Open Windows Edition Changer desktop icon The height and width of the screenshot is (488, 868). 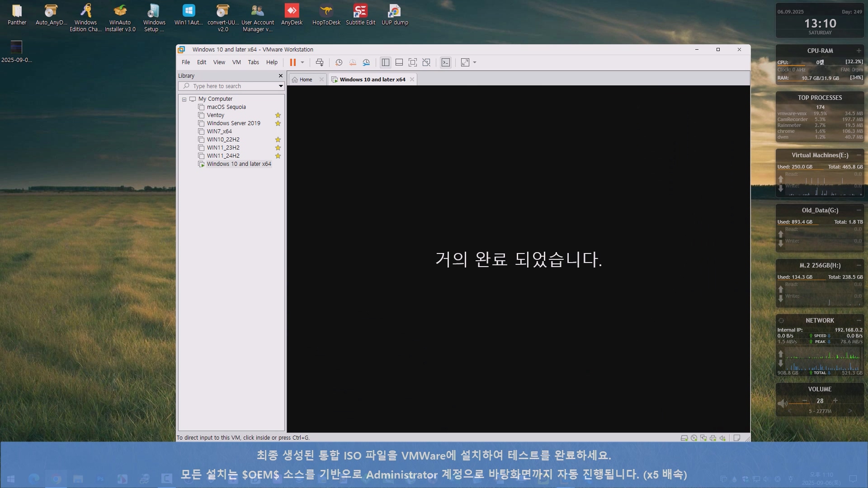point(85,18)
